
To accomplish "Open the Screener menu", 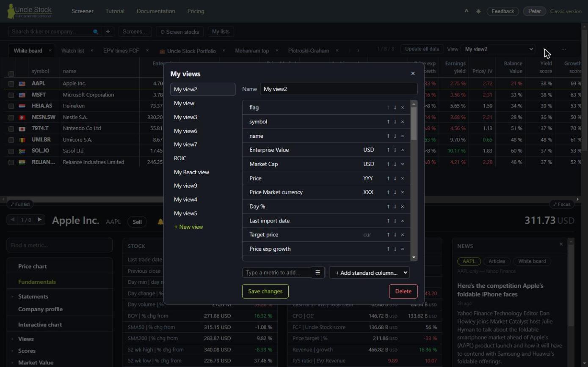I will (x=83, y=11).
